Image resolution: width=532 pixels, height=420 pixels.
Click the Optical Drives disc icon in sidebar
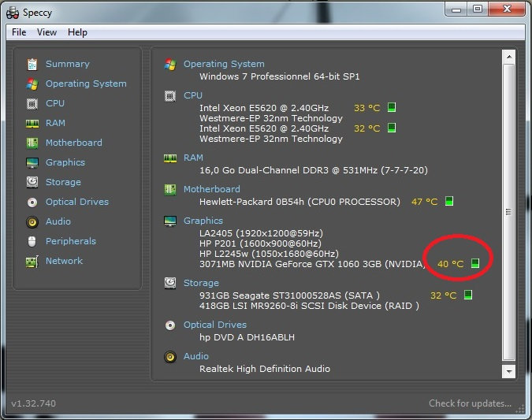click(x=32, y=203)
